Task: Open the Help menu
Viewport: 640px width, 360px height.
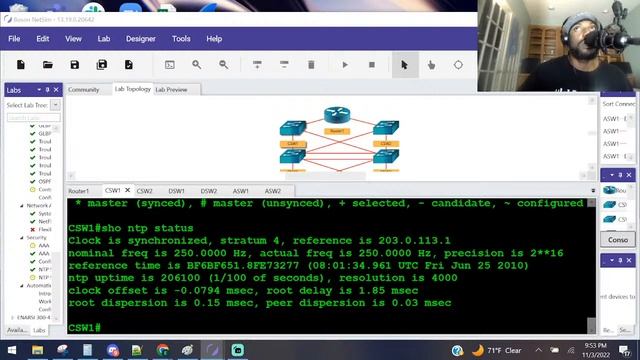Action: (x=214, y=39)
